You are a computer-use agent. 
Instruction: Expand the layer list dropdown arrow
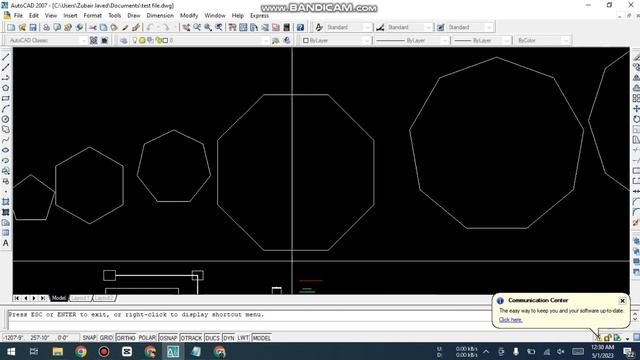(x=266, y=40)
